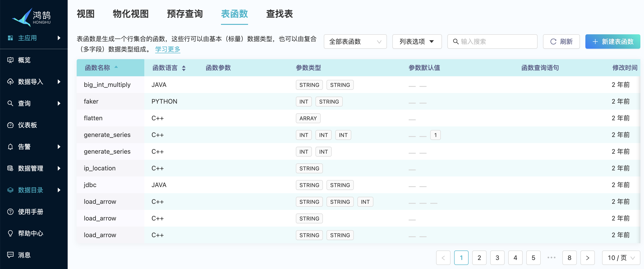Click the user manual question-mark icon
The height and width of the screenshot is (269, 644).
(x=10, y=212)
